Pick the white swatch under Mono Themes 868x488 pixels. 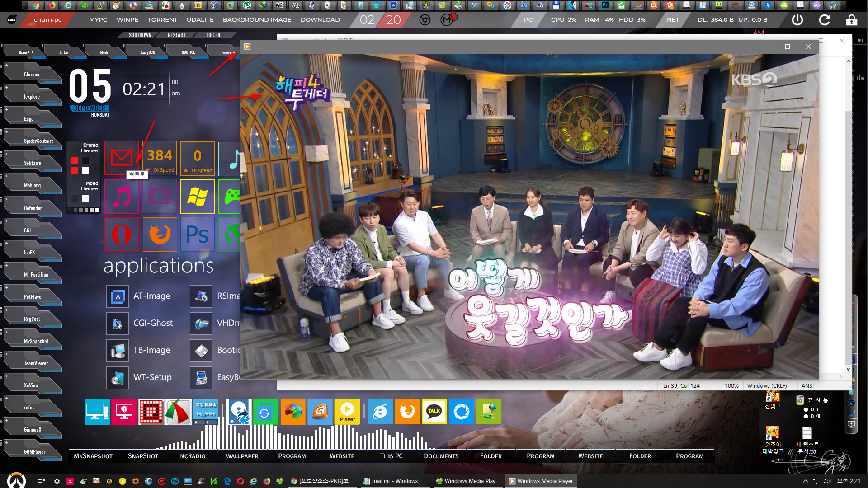point(85,198)
